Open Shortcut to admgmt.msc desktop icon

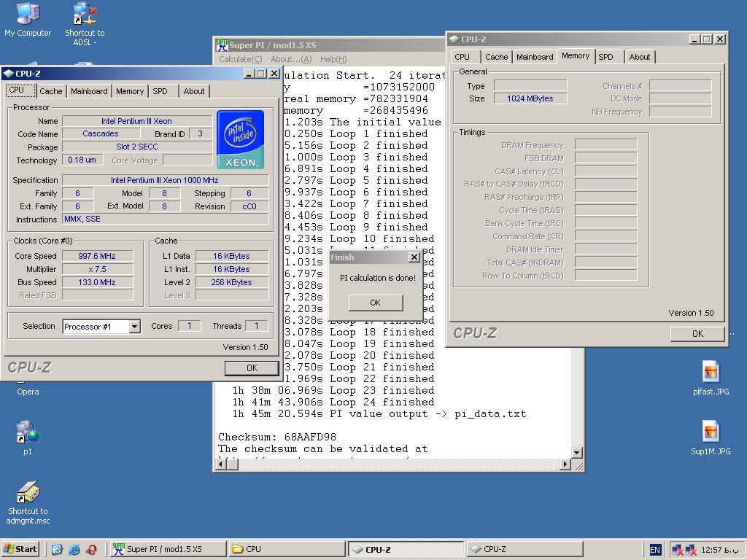pyautogui.click(x=28, y=502)
